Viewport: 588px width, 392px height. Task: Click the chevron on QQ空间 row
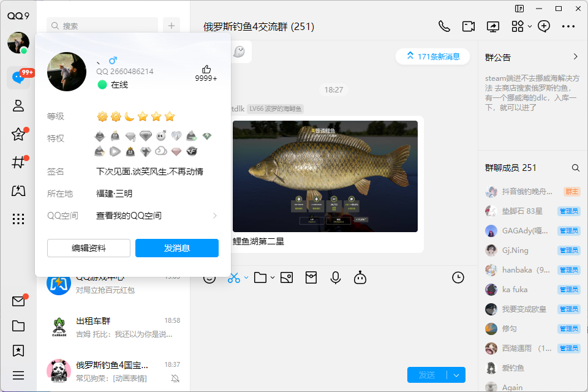[215, 216]
